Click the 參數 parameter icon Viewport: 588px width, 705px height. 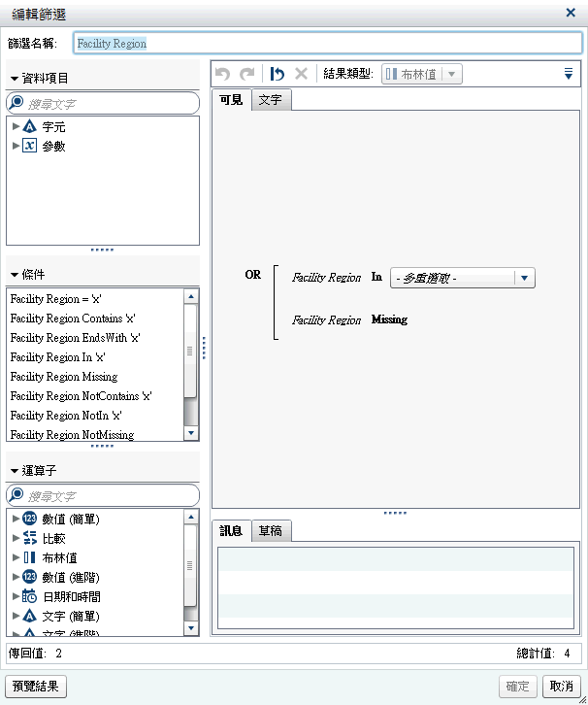point(29,146)
